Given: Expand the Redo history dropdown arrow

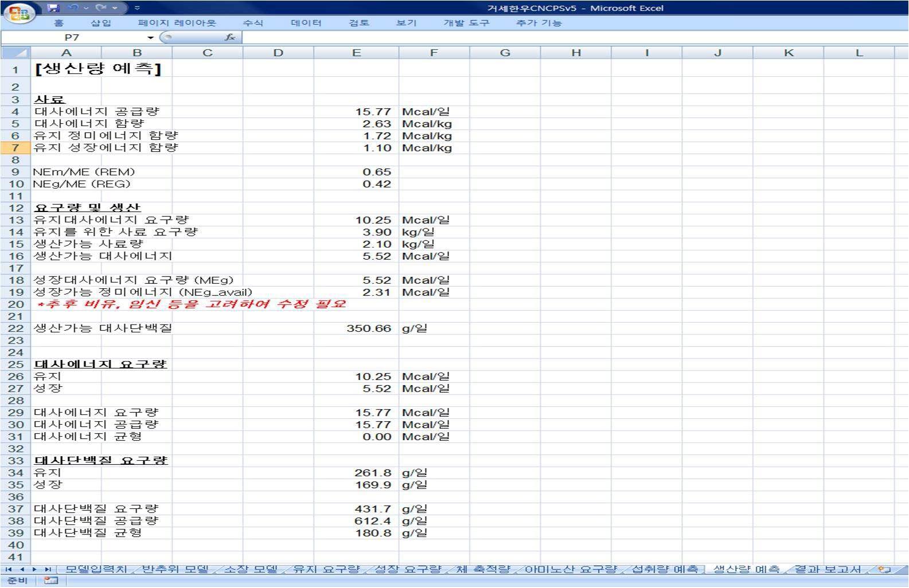Looking at the screenshot, I should click(114, 8).
